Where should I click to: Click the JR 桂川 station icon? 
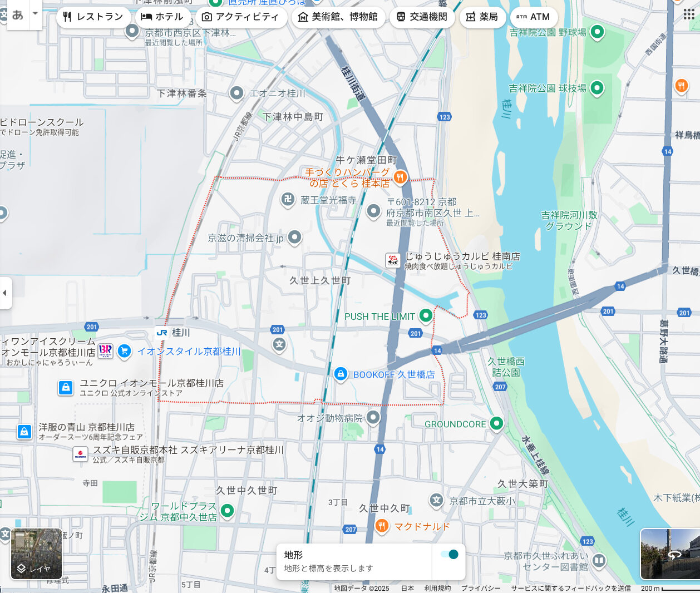click(162, 333)
